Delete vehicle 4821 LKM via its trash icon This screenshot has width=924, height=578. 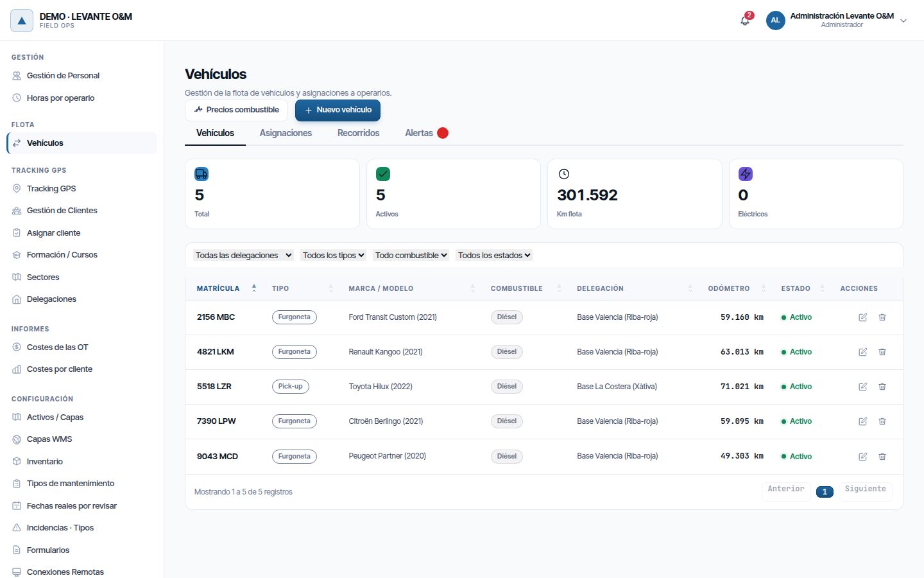point(882,352)
